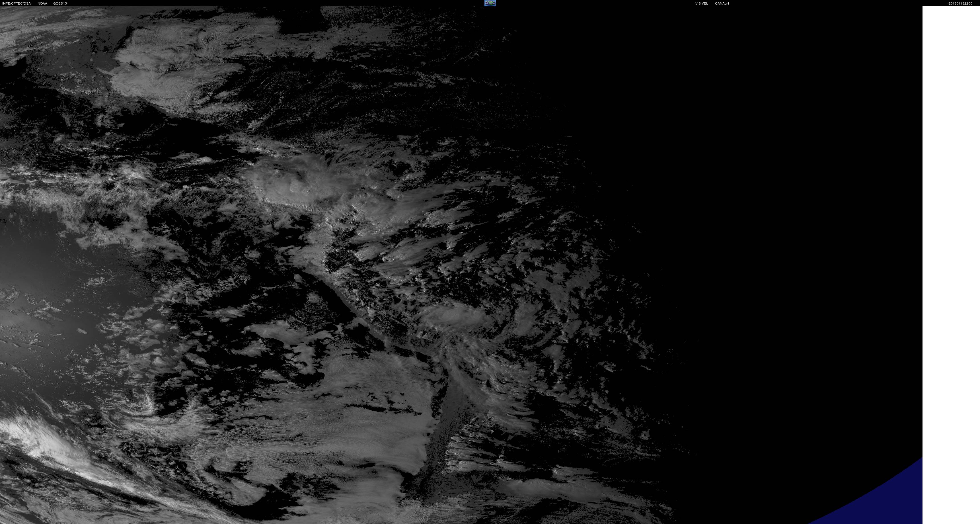Click the 201501162200 timestamp
980x524 pixels.
(960, 3)
